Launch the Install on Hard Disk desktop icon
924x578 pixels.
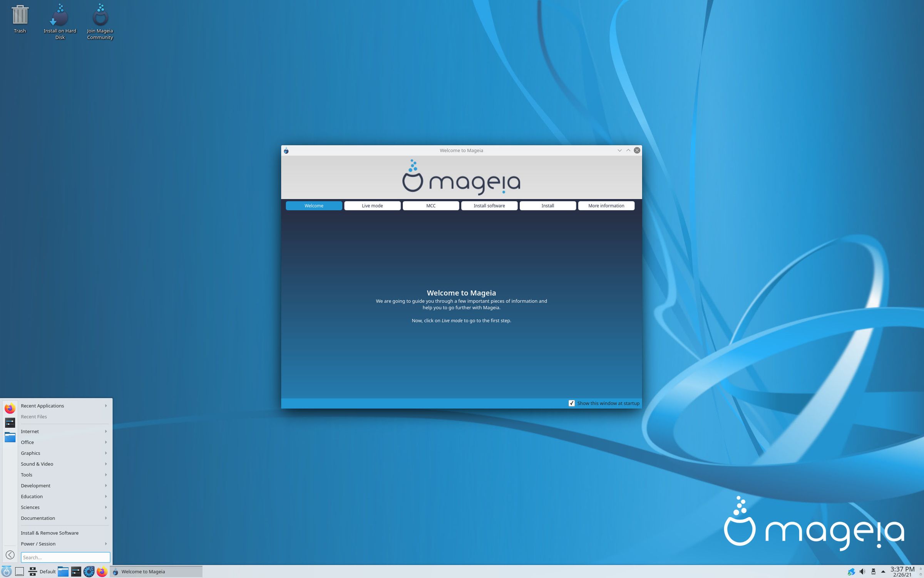click(59, 17)
